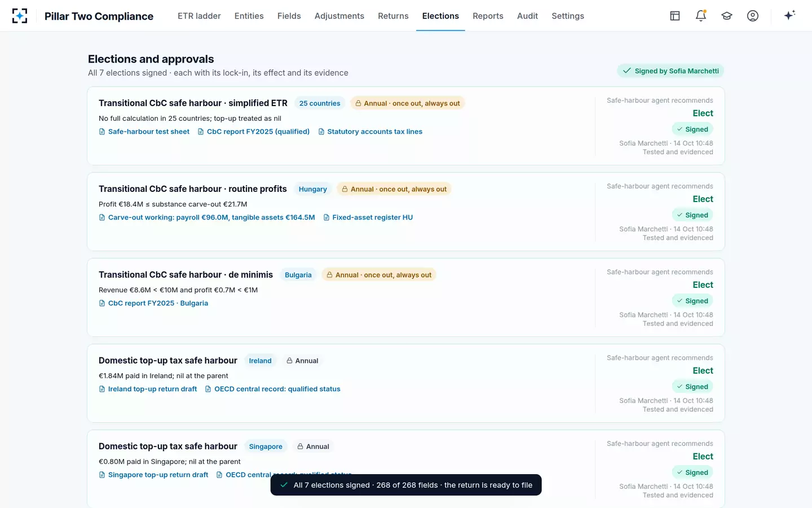Open the layout panel icon in header

[x=675, y=16]
